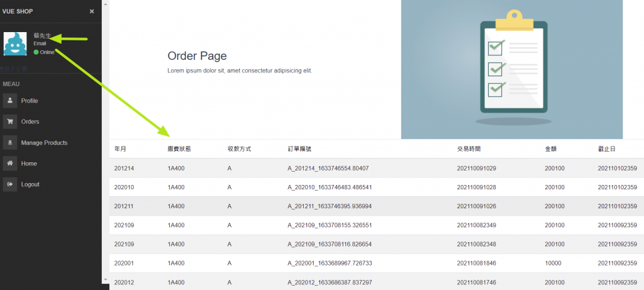Click the sidebar scrollbar down arrow
The width and height of the screenshot is (644, 290).
point(105,280)
